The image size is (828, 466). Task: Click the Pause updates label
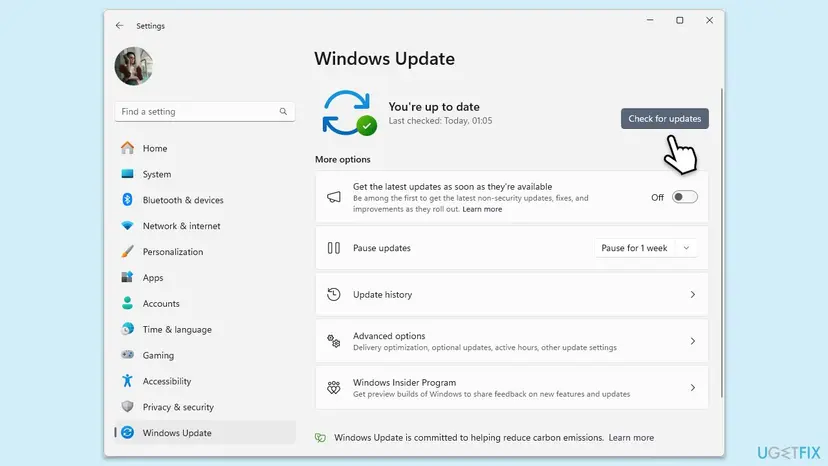point(382,248)
